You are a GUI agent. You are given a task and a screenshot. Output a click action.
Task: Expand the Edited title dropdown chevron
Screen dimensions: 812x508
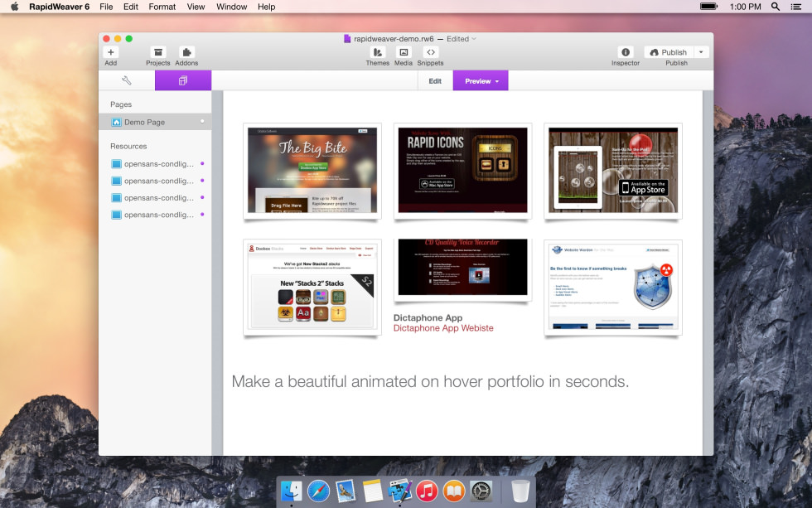[474, 39]
